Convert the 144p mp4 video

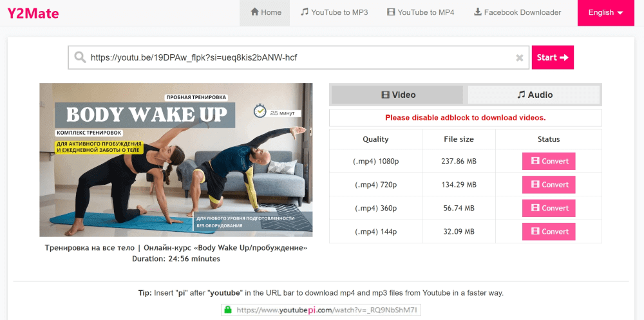click(x=549, y=231)
